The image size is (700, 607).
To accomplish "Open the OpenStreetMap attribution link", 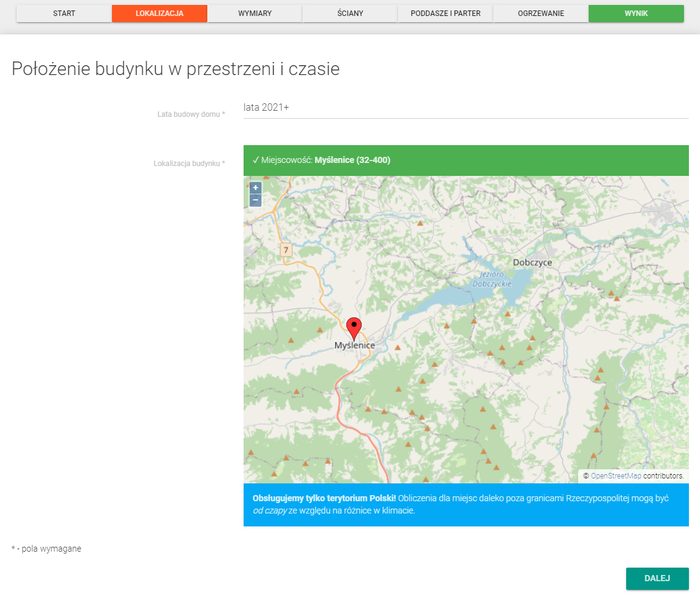I will pos(616,476).
